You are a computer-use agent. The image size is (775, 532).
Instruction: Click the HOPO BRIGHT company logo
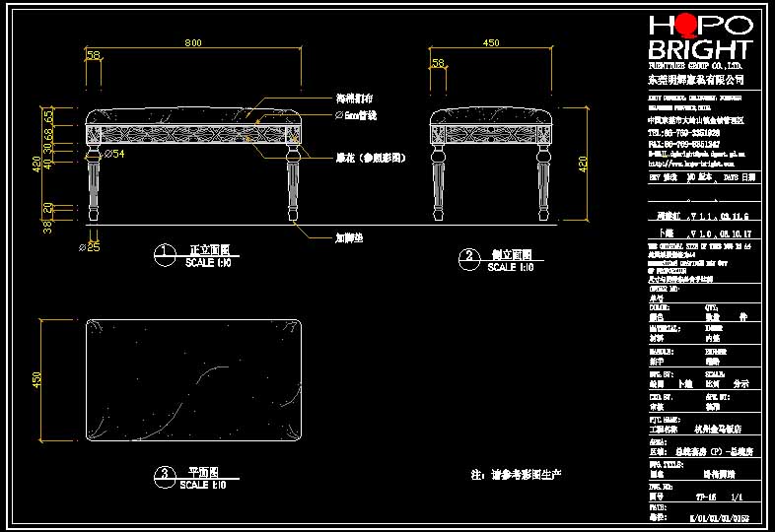701,36
